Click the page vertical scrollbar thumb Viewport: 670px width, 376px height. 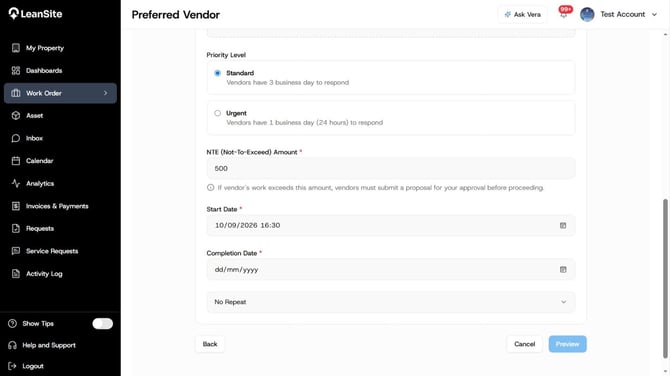tap(665, 279)
